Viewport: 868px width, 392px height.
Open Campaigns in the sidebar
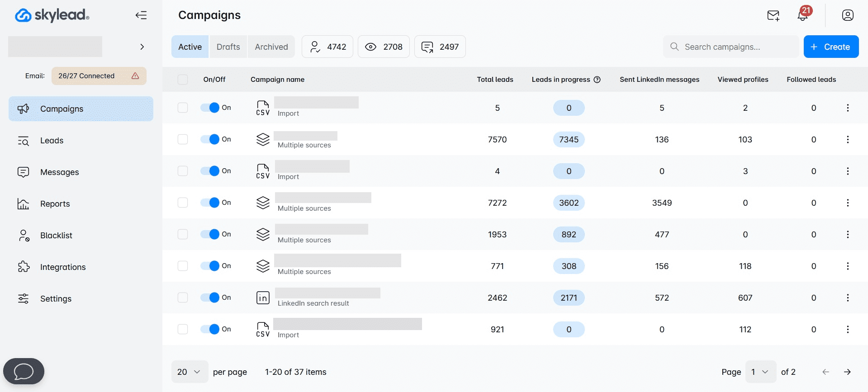pyautogui.click(x=81, y=109)
